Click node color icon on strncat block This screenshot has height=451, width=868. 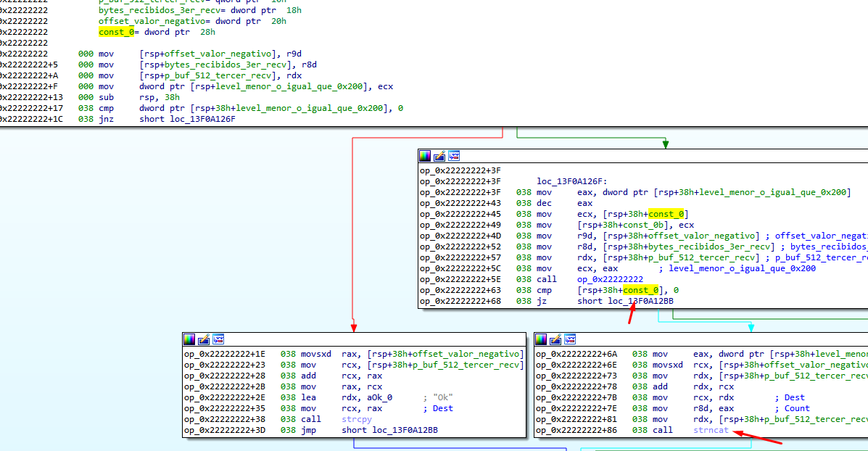tap(542, 339)
